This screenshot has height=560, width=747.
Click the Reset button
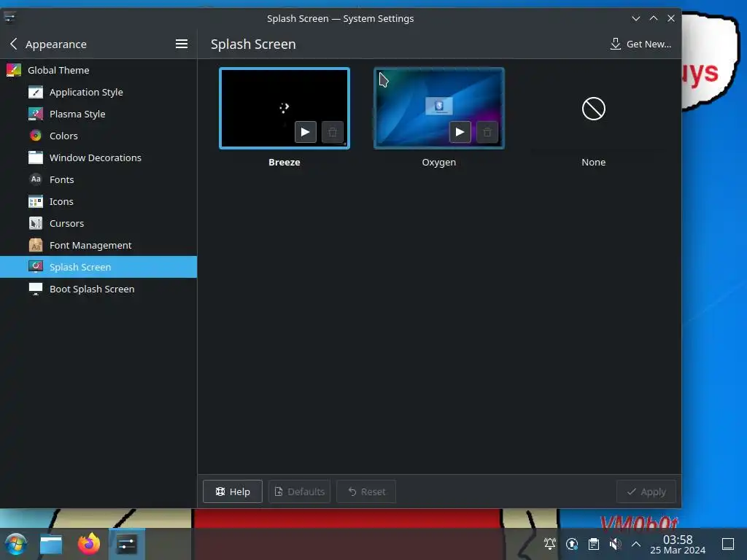(366, 491)
